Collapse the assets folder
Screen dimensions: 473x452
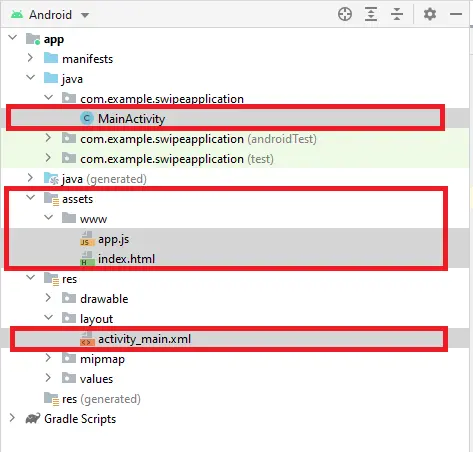(31, 197)
